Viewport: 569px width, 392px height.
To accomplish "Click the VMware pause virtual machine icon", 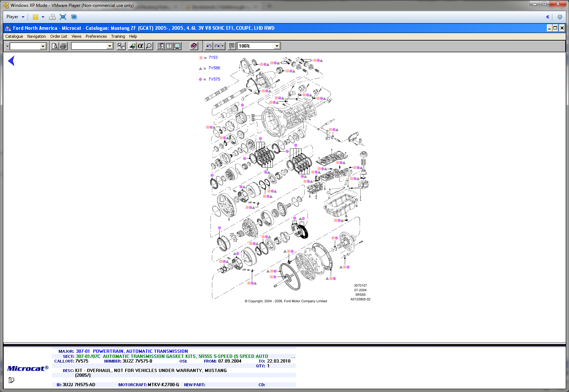I will [x=36, y=17].
